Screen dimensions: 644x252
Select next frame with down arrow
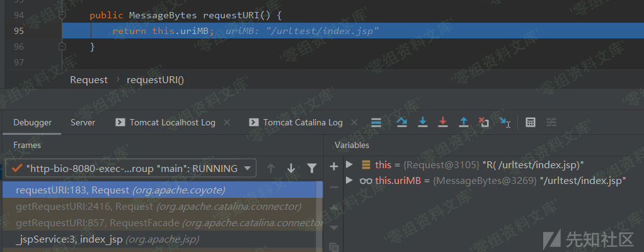(x=290, y=168)
